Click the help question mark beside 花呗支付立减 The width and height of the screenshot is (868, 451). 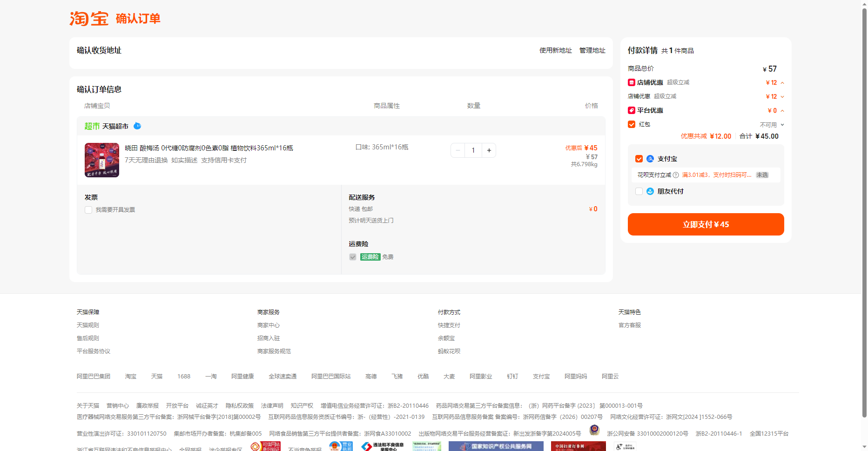tap(676, 175)
